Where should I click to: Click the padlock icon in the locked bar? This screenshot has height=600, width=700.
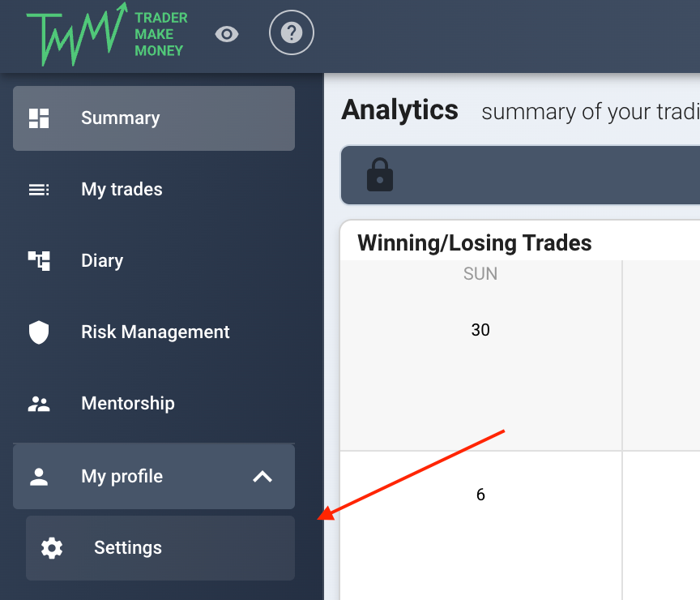380,174
